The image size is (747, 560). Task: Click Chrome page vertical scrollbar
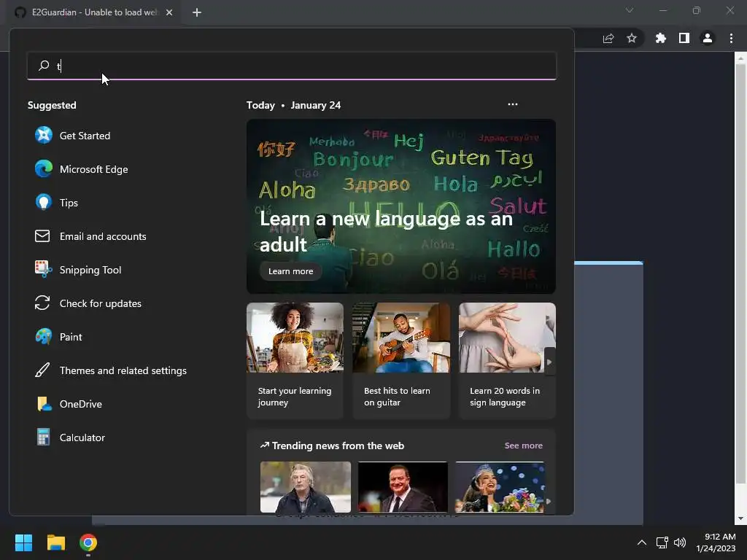(x=740, y=274)
